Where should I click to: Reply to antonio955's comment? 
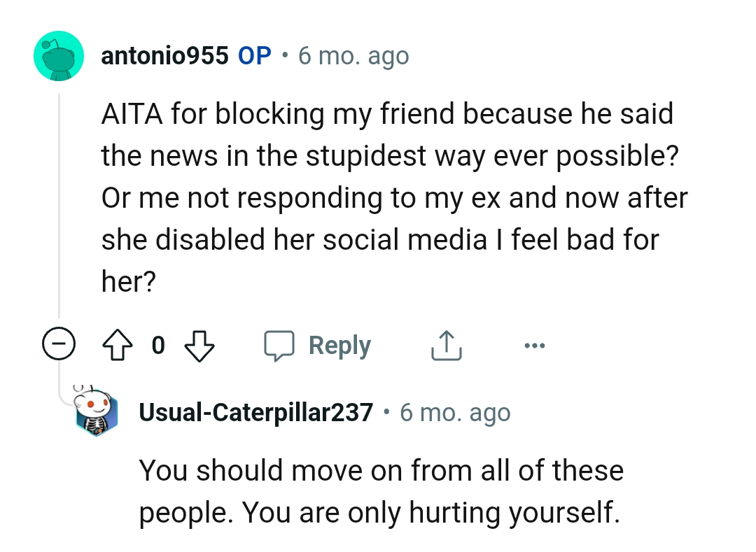pyautogui.click(x=339, y=344)
